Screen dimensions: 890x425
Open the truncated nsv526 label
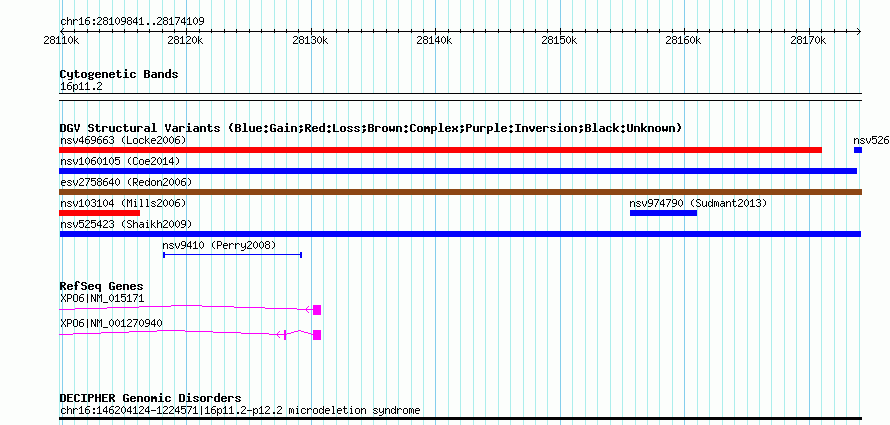(871, 140)
